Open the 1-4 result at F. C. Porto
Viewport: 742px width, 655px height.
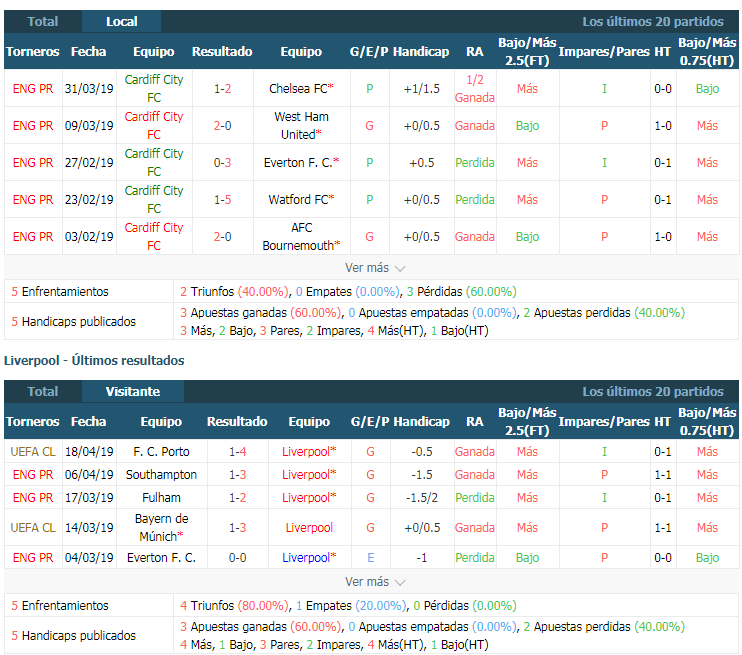pyautogui.click(x=238, y=451)
